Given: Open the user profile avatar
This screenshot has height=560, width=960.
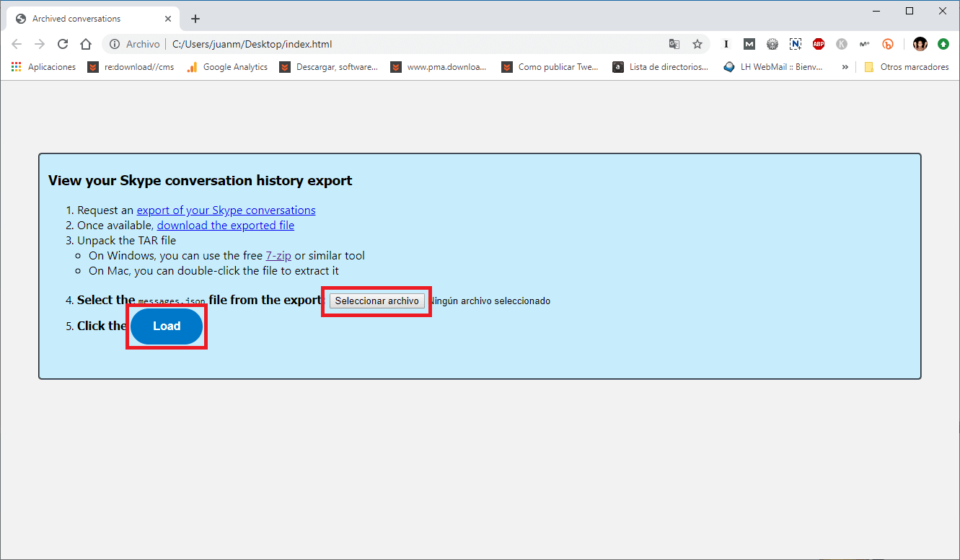Looking at the screenshot, I should [x=920, y=44].
